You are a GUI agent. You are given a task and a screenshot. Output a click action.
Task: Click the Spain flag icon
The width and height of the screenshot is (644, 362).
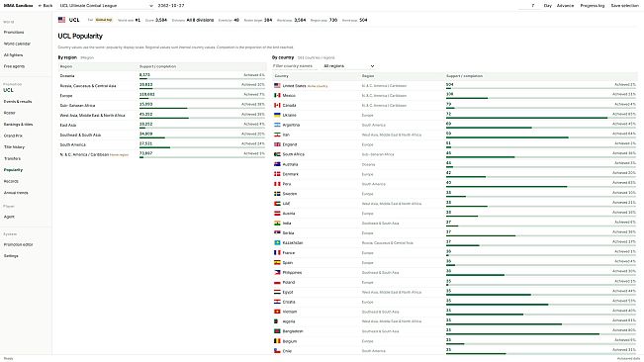click(x=277, y=262)
